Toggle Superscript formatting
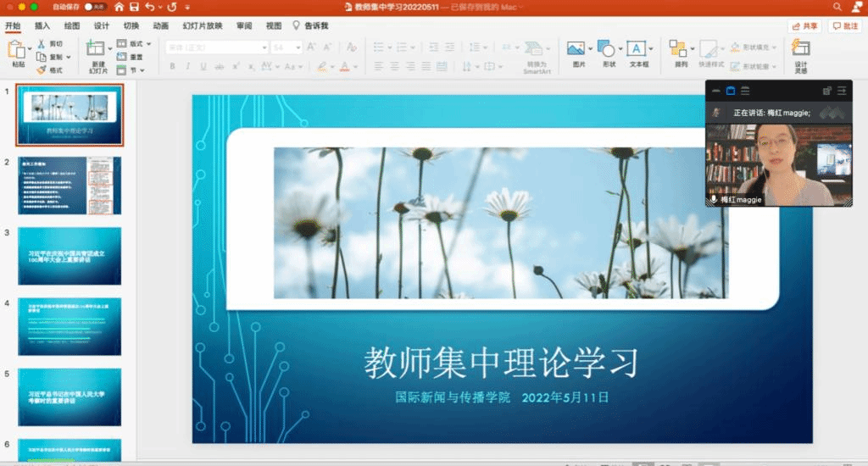 236,66
